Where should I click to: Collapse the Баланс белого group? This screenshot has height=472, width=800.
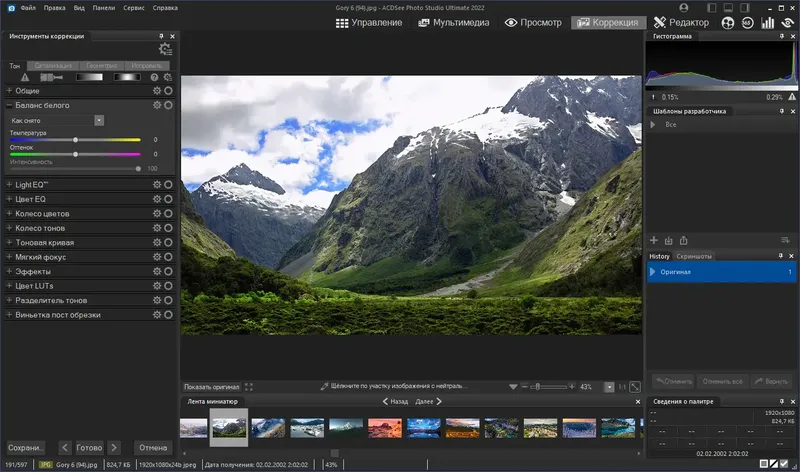pyautogui.click(x=9, y=105)
